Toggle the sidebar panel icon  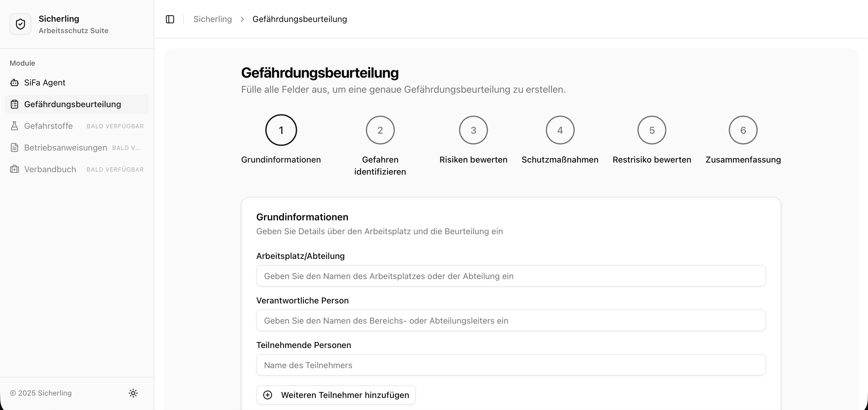point(170,19)
